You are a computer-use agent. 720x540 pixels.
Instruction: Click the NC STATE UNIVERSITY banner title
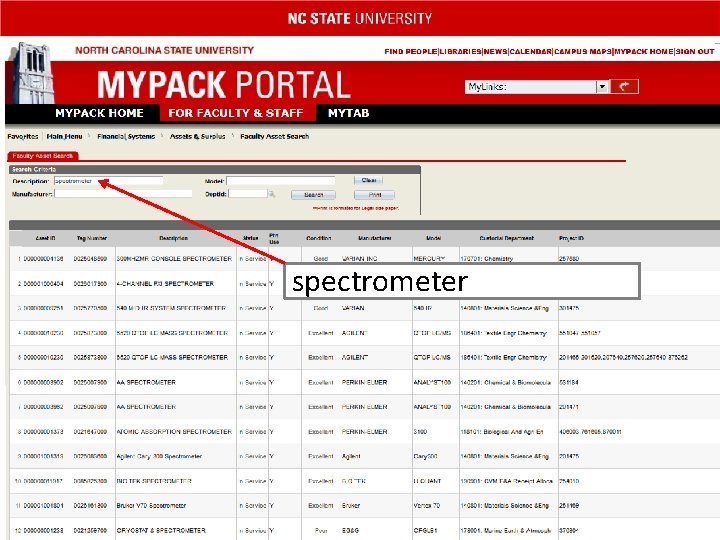[360, 18]
